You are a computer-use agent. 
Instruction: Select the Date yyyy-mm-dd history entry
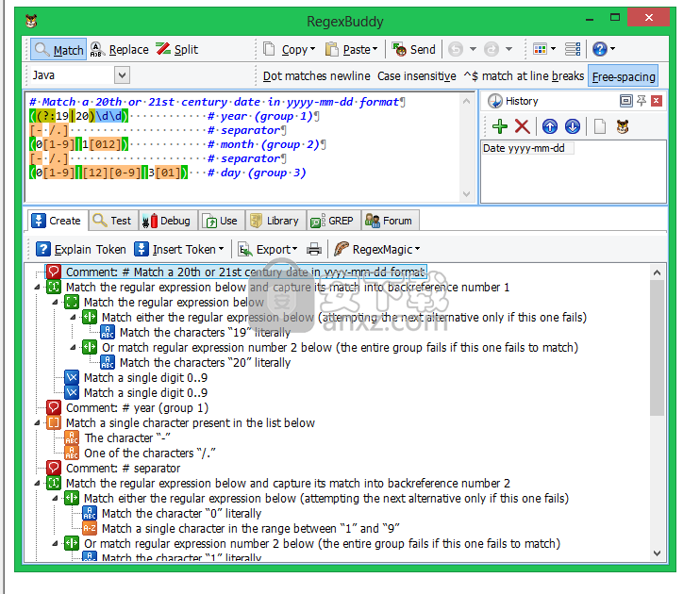pos(526,148)
